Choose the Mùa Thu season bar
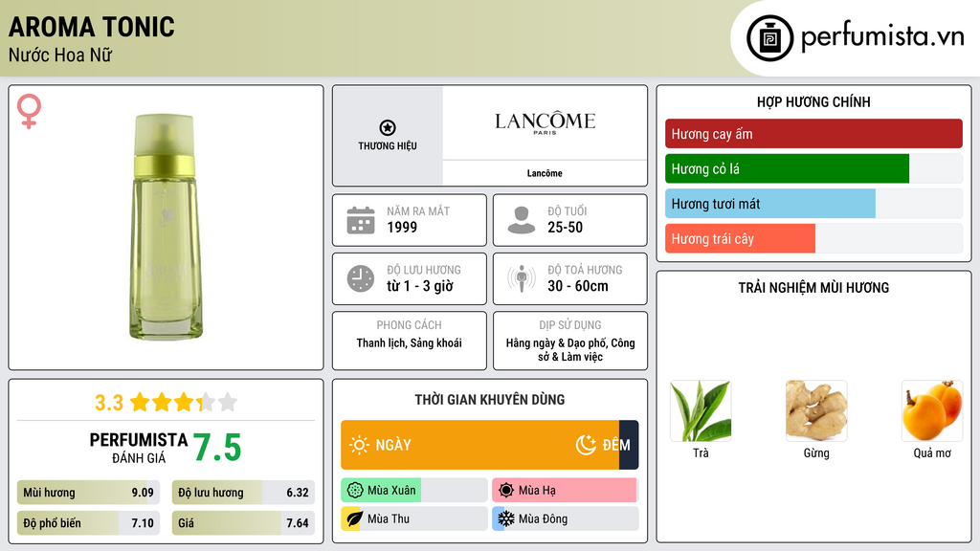The width and height of the screenshot is (980, 551). click(x=413, y=518)
